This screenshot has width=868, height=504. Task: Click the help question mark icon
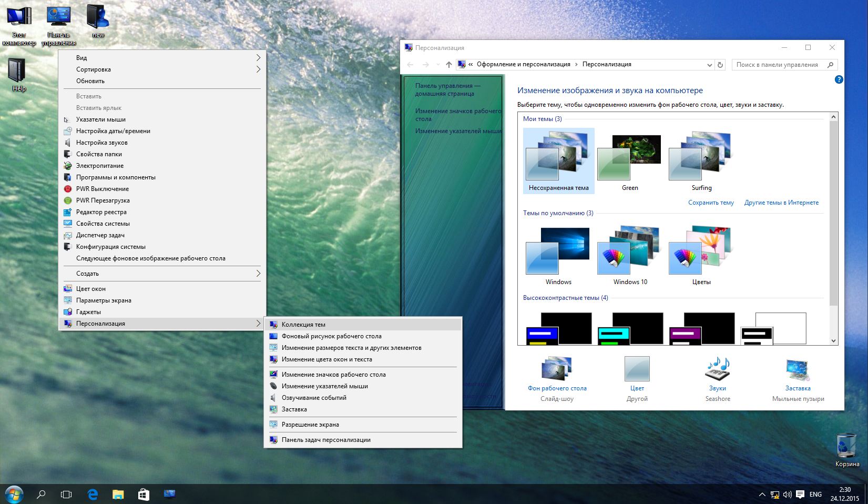(x=839, y=79)
